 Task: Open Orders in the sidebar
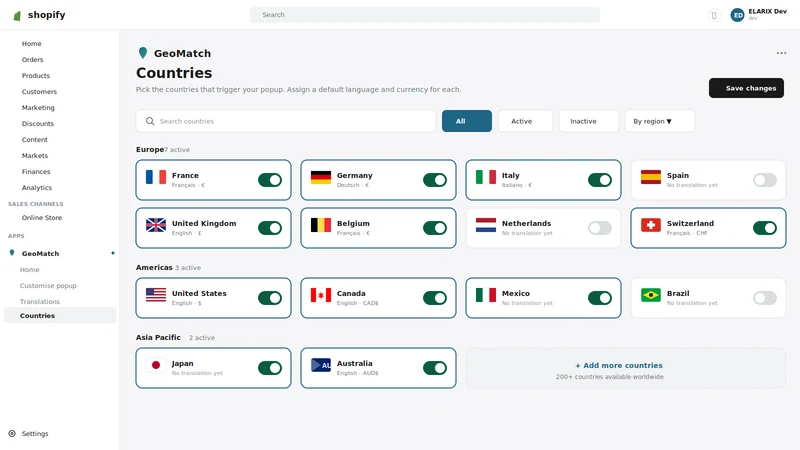(33, 60)
